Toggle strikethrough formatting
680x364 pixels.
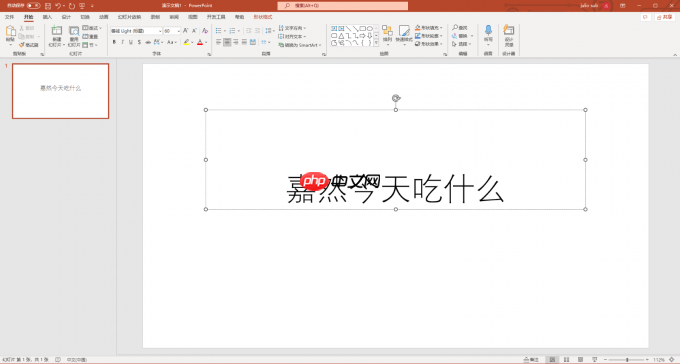[148, 42]
